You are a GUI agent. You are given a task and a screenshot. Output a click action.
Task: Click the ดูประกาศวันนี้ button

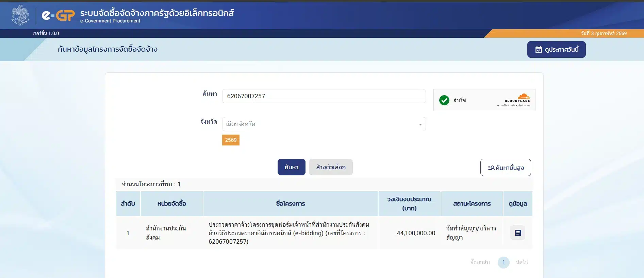pos(556,50)
